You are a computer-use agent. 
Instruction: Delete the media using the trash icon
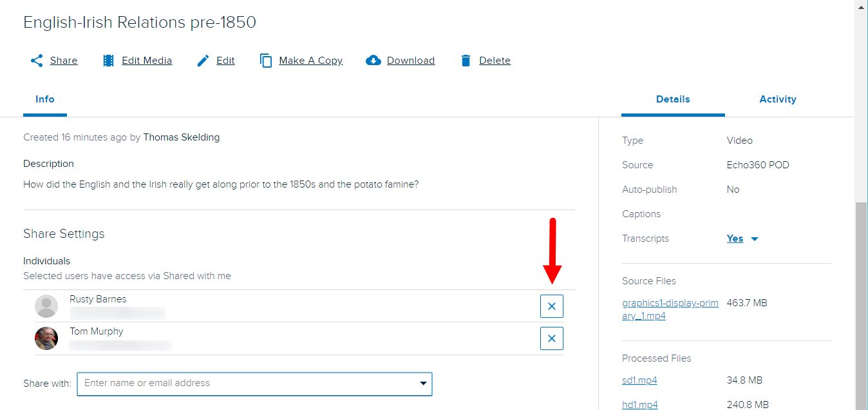[466, 60]
